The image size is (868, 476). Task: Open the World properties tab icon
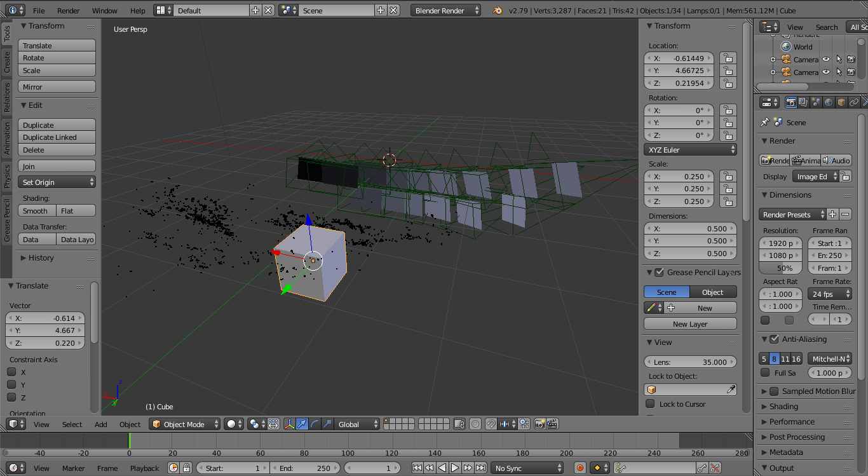tap(829, 102)
